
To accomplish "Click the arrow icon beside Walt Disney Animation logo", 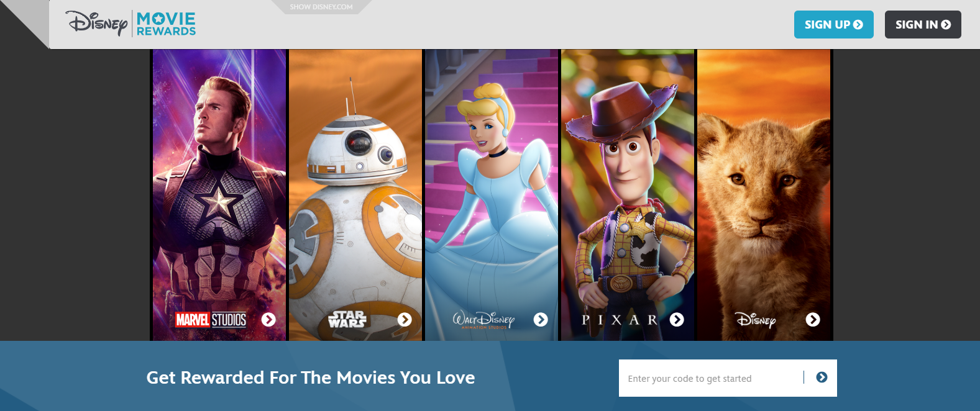I will point(541,319).
